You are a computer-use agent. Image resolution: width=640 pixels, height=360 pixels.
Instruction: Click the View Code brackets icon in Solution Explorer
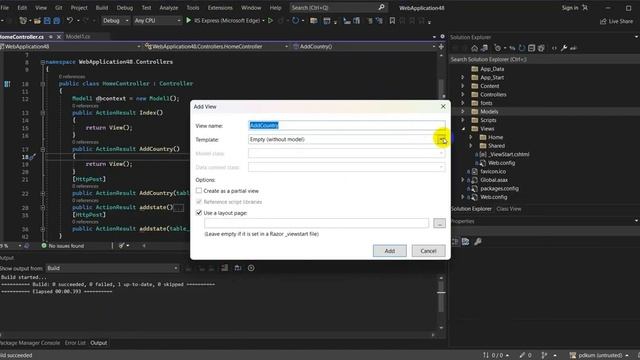pos(554,48)
